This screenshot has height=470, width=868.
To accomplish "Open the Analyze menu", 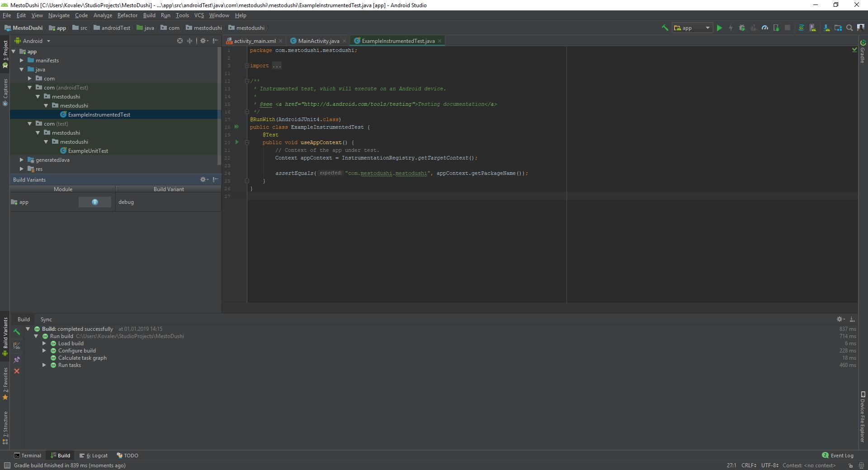I will [103, 15].
